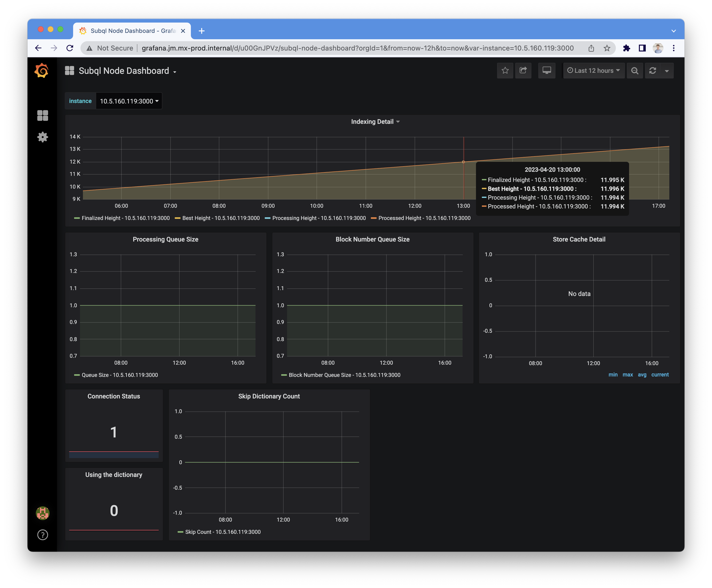Toggle the Best Height legend series
This screenshot has width=712, height=588.
pyautogui.click(x=221, y=218)
